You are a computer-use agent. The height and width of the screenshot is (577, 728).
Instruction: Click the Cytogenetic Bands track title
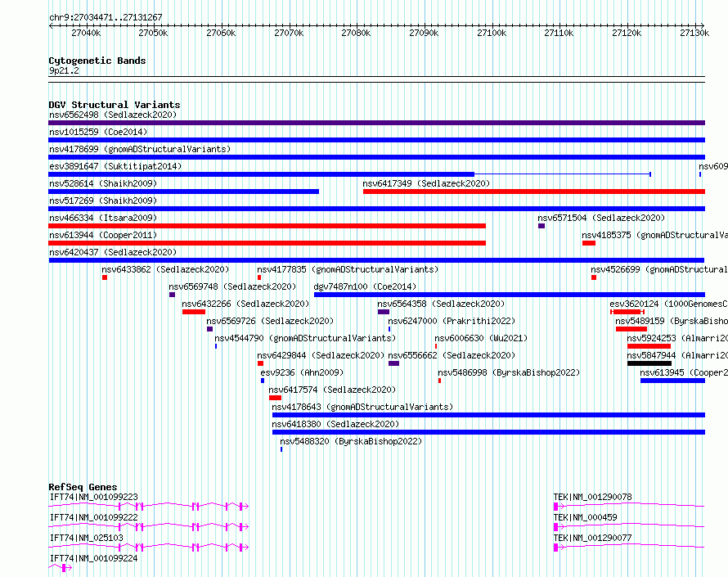97,61
